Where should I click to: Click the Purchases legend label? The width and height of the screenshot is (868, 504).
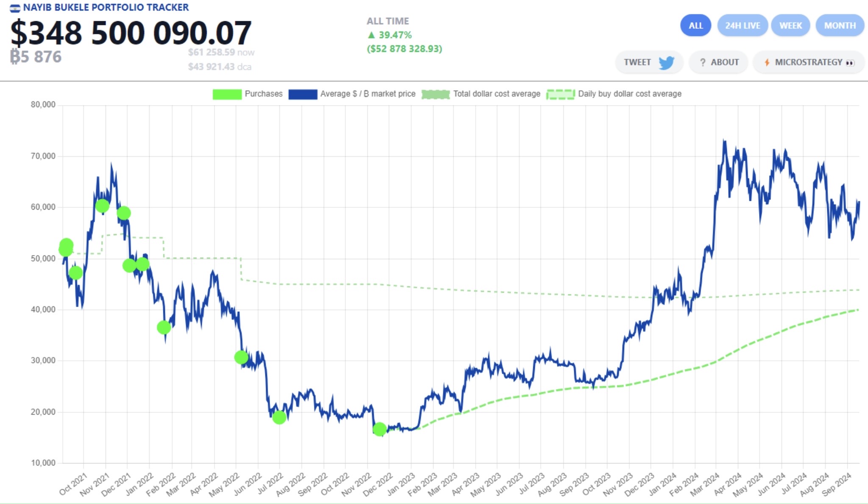(264, 94)
